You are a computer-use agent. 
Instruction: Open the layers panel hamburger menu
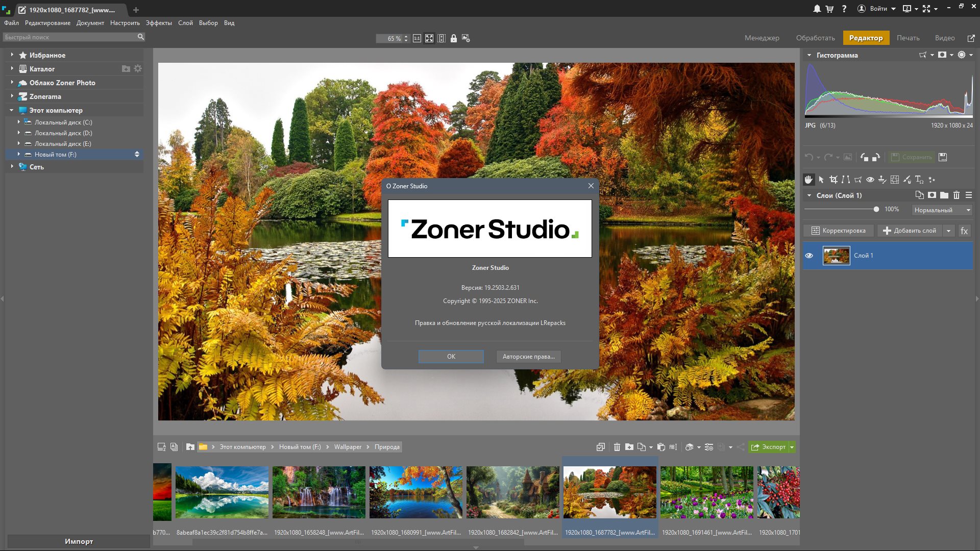click(969, 195)
